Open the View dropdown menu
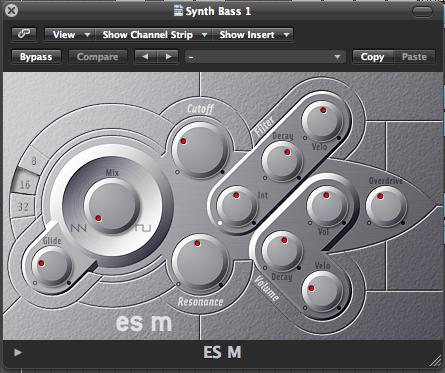The image size is (445, 373). coord(70,35)
